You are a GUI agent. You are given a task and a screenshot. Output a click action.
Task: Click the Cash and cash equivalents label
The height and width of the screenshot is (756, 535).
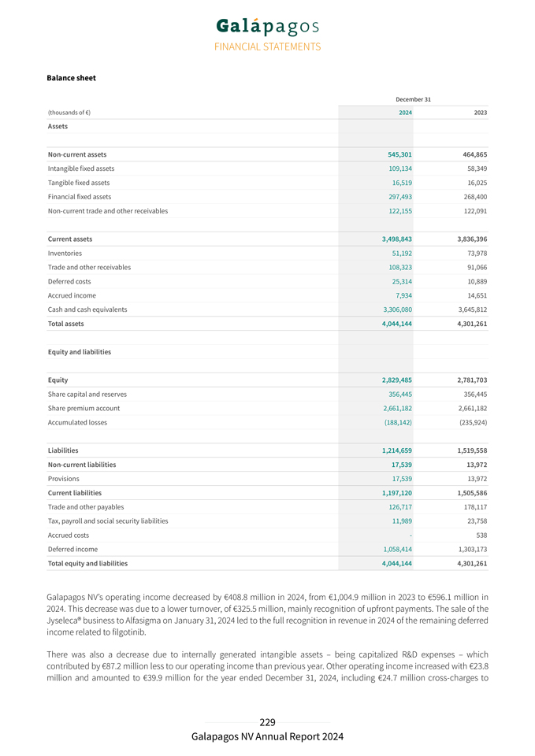[87, 309]
